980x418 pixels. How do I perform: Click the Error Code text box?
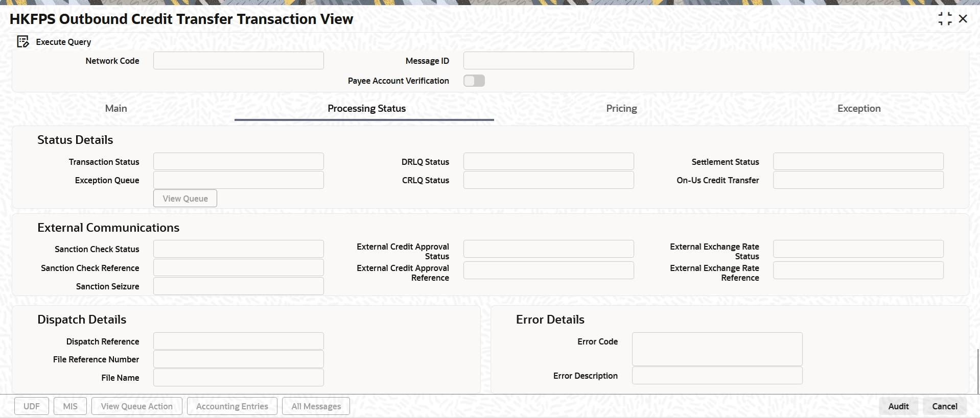717,349
